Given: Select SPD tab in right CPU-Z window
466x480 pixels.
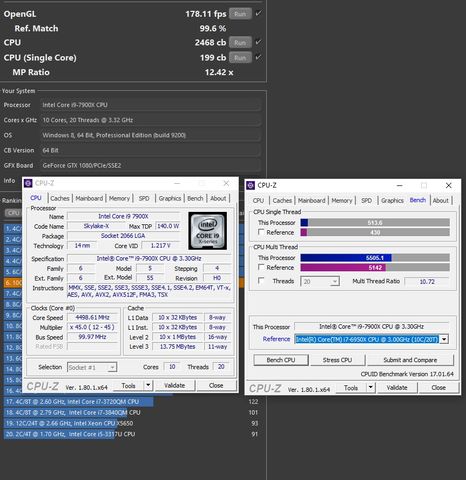Looking at the screenshot, I should click(x=366, y=200).
